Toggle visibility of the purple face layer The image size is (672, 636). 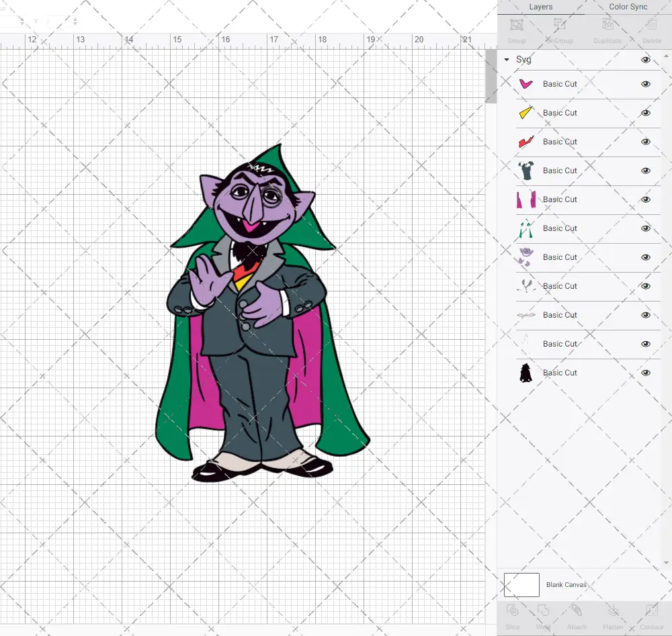point(645,257)
